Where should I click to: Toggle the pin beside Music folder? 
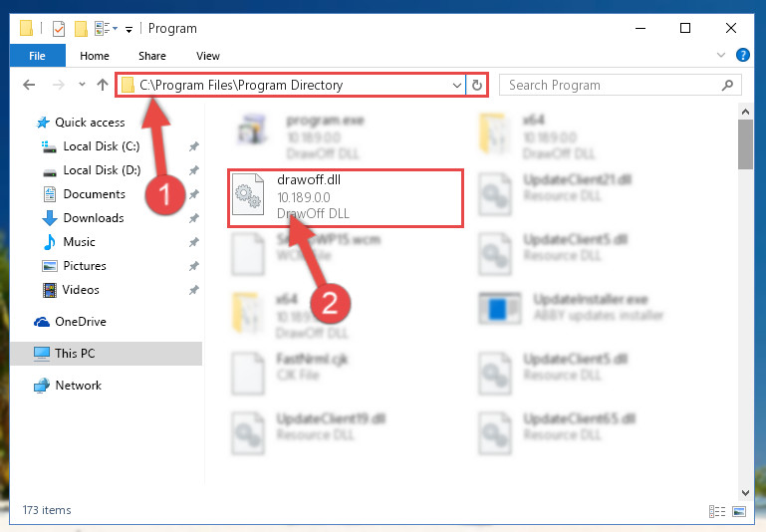pyautogui.click(x=194, y=242)
